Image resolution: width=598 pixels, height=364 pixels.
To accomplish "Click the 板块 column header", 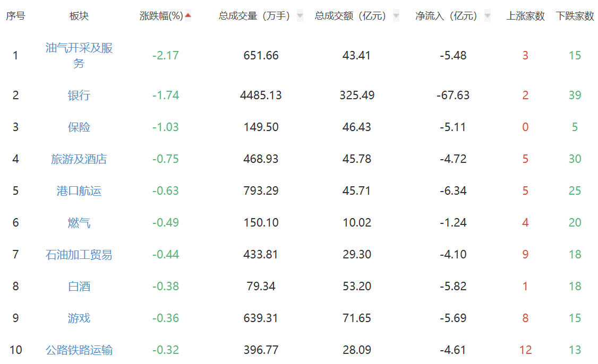I will pos(79,16).
